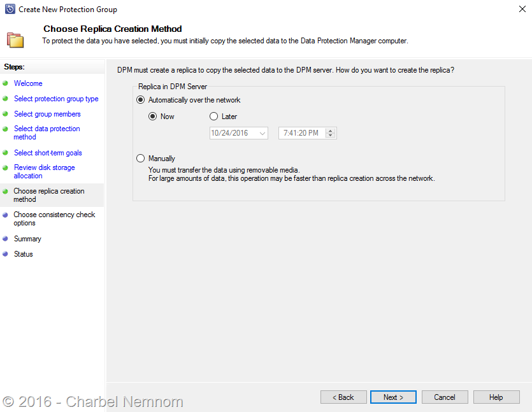Click green bullet beside Welcome
This screenshot has width=532, height=412.
(5, 83)
